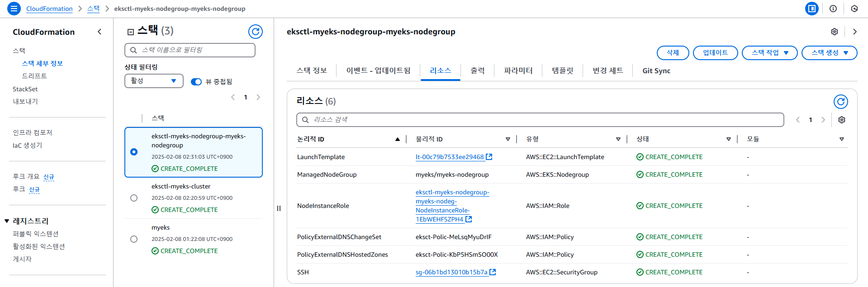Screen dimensions: 868x287
Task: Switch to the stack info tab
Action: pyautogui.click(x=311, y=71)
